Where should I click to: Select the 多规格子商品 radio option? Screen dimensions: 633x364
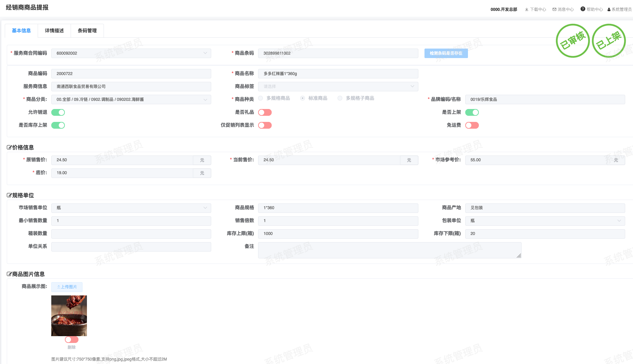pyautogui.click(x=340, y=98)
